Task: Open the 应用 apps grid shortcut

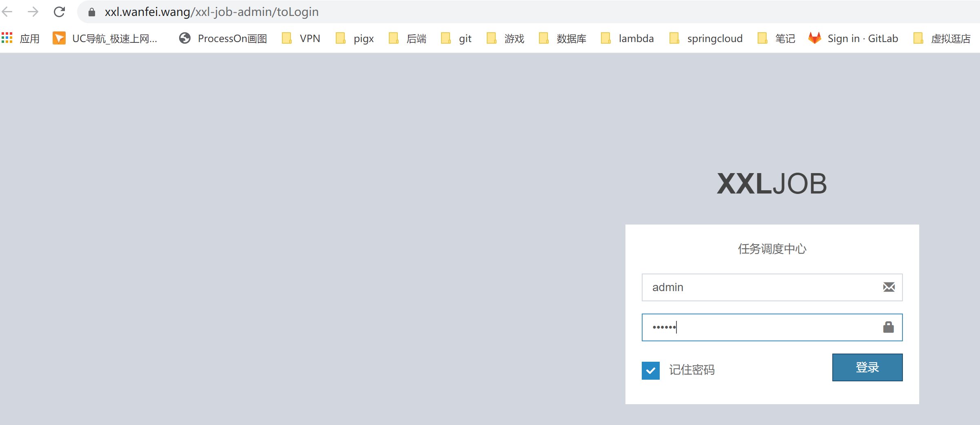Action: coord(21,38)
